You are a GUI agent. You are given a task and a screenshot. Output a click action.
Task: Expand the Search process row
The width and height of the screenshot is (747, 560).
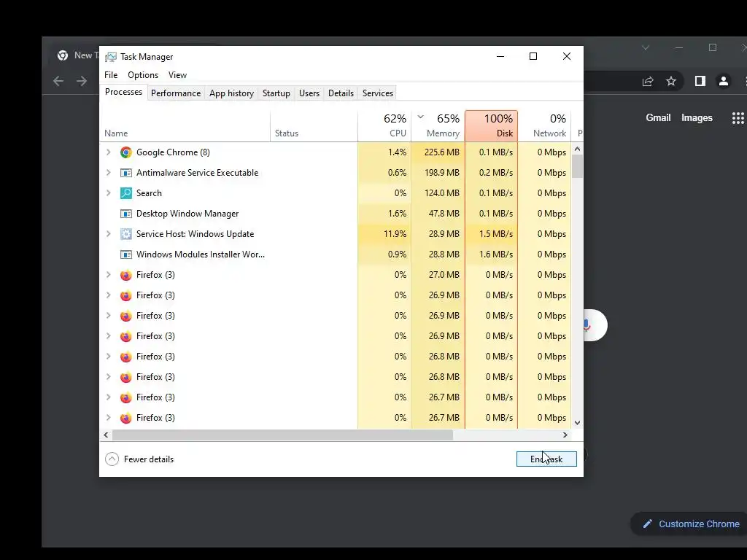109,193
